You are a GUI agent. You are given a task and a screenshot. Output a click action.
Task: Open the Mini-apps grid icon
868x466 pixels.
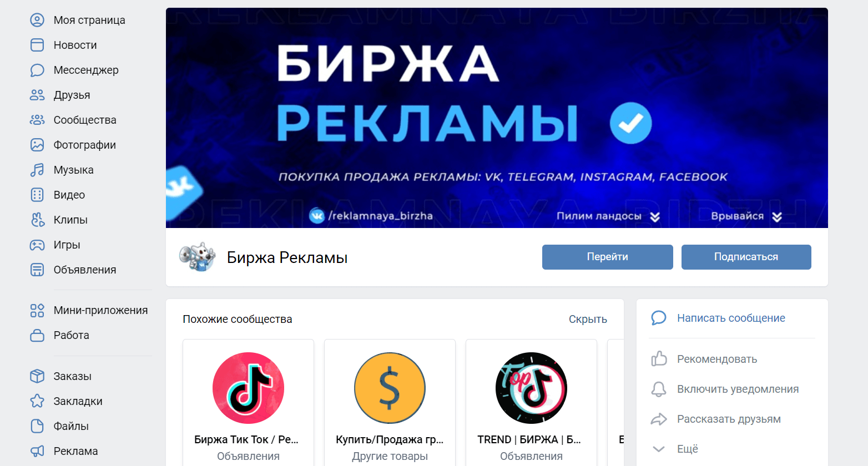pos(37,310)
